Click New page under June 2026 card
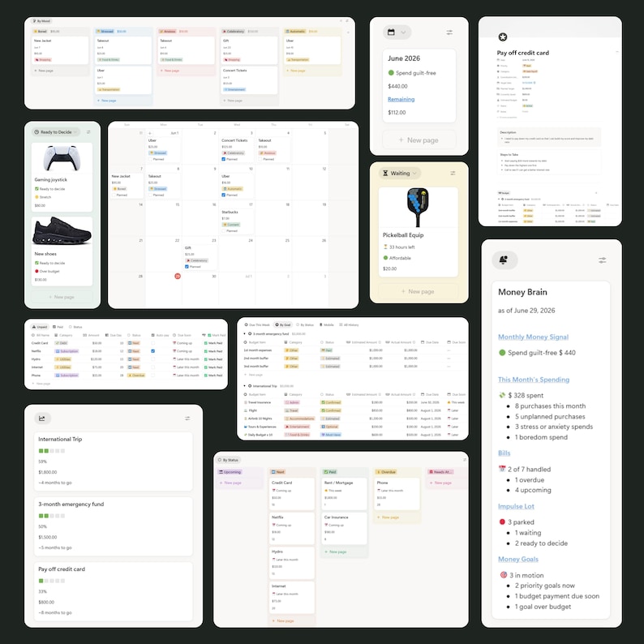Image resolution: width=644 pixels, height=644 pixels. [419, 140]
